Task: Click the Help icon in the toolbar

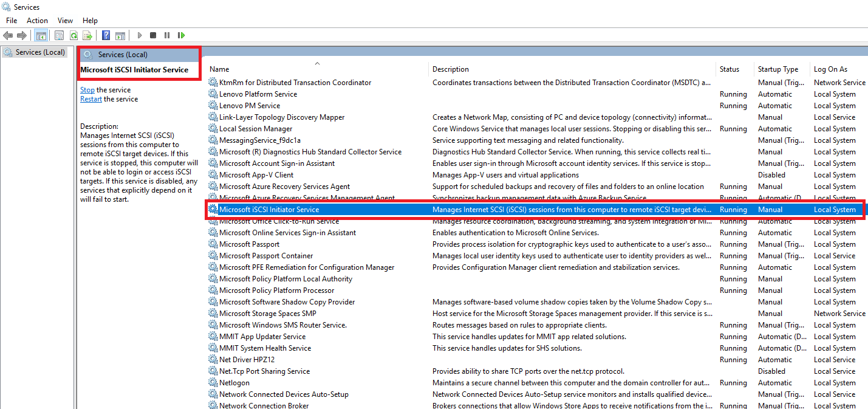Action: click(x=107, y=35)
